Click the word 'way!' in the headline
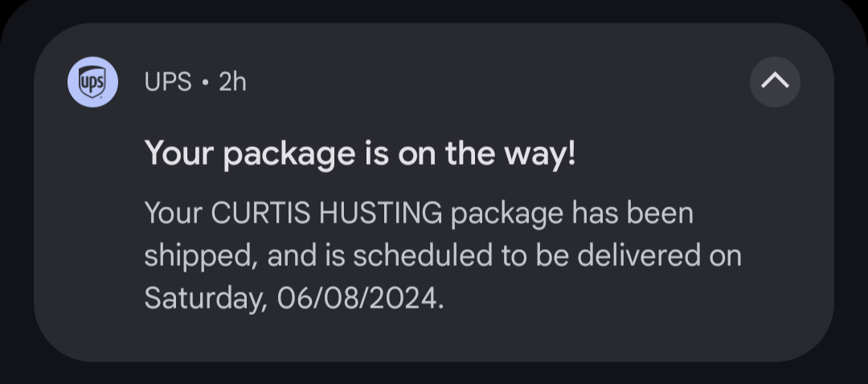Screen dimensions: 868x384 click(x=540, y=154)
